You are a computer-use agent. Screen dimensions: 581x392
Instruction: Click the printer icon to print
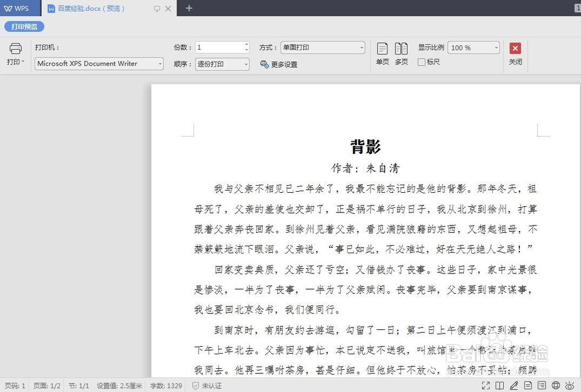tap(15, 49)
